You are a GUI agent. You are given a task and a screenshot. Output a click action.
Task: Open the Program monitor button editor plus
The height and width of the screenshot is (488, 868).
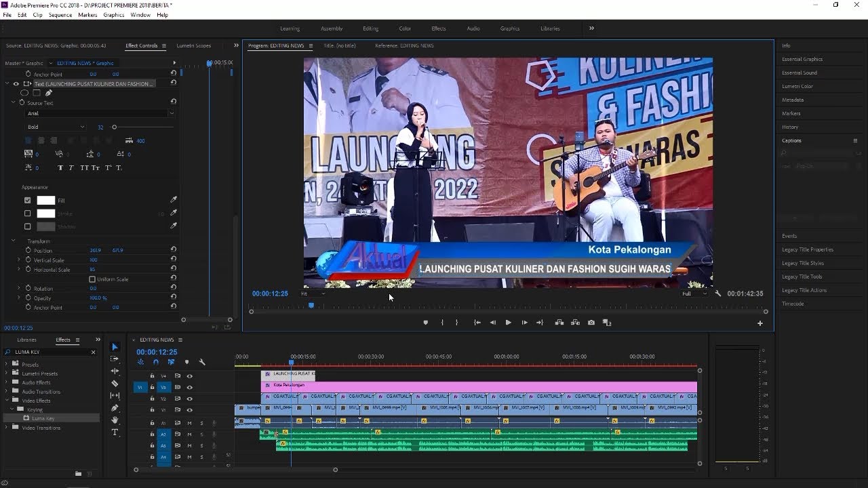click(x=760, y=323)
